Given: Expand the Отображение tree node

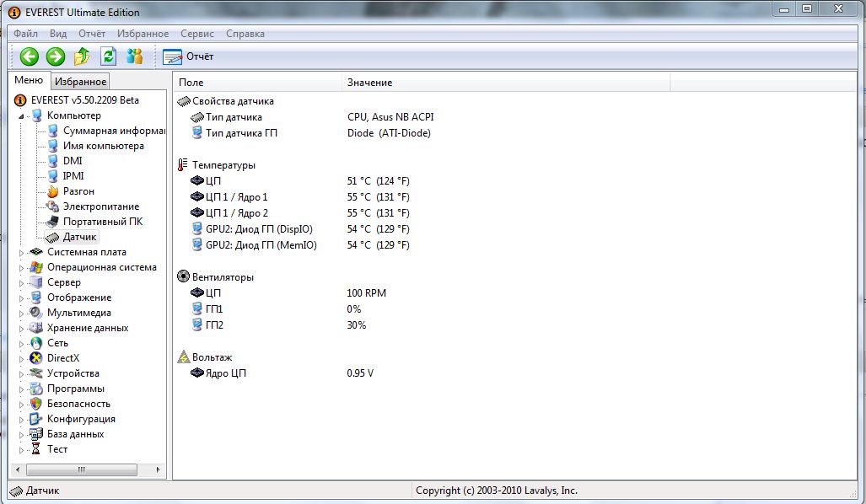Looking at the screenshot, I should coord(22,298).
